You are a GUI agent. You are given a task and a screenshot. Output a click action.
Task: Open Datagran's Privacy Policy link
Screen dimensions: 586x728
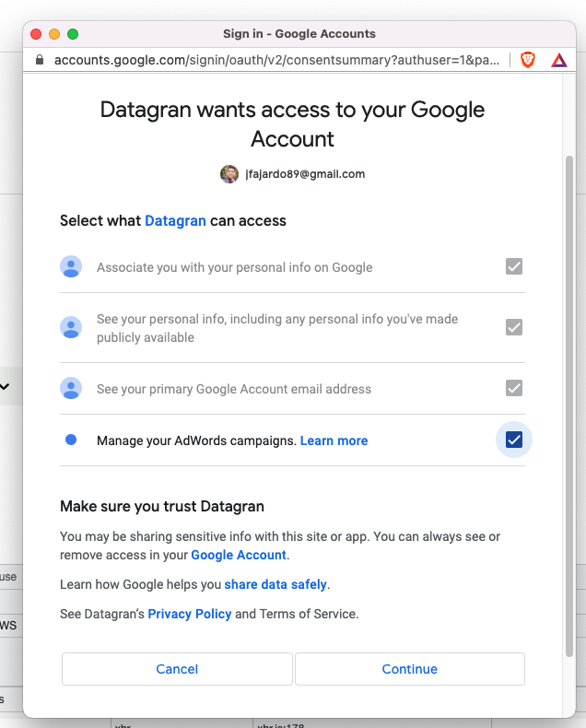coord(190,614)
